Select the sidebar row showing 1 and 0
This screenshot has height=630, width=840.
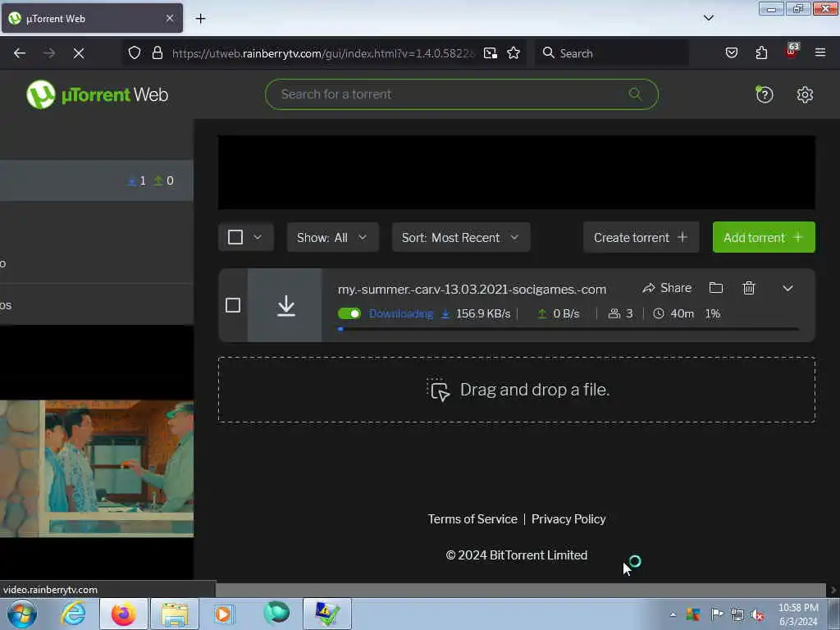[x=97, y=180]
